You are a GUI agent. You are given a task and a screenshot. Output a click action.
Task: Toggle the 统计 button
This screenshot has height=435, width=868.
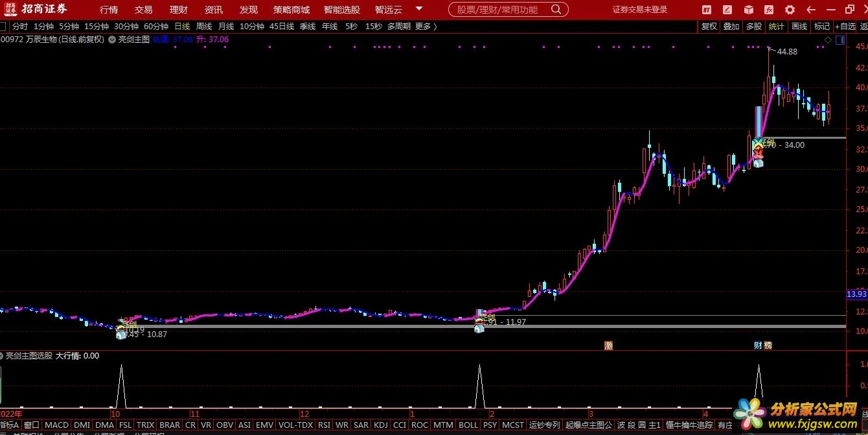click(776, 27)
